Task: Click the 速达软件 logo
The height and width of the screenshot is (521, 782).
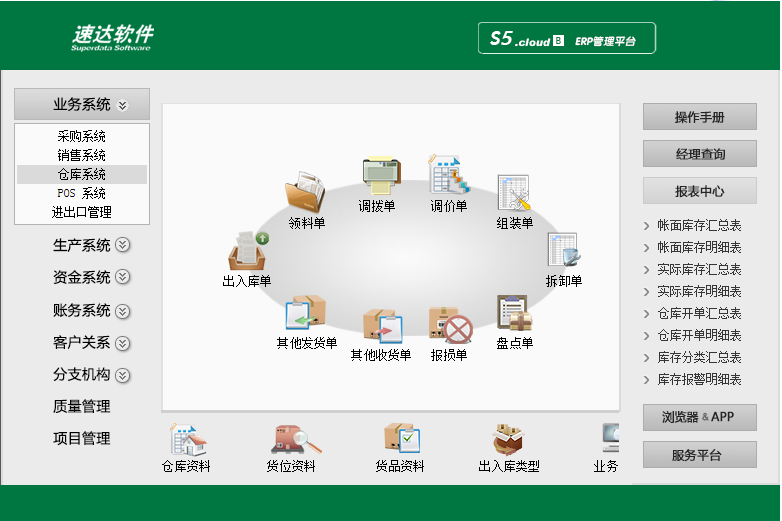Action: click(x=112, y=38)
